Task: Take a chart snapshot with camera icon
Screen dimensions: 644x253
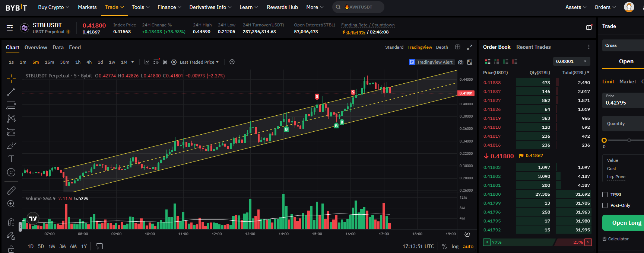Action: tap(461, 62)
